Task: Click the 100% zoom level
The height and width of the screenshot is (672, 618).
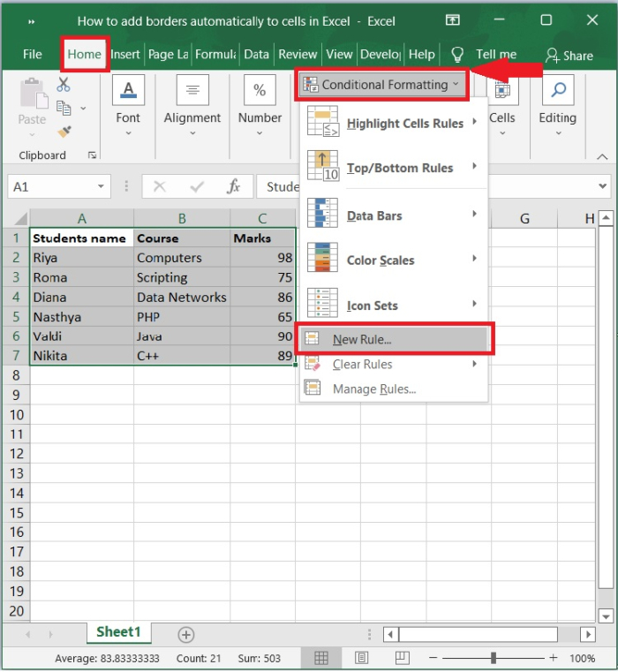Action: [x=582, y=658]
